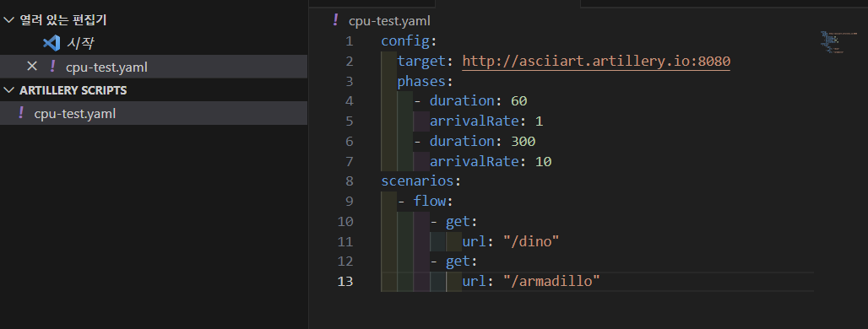Click the get: key on line 12
Viewport: 868px width, 329px height.
pyautogui.click(x=462, y=262)
